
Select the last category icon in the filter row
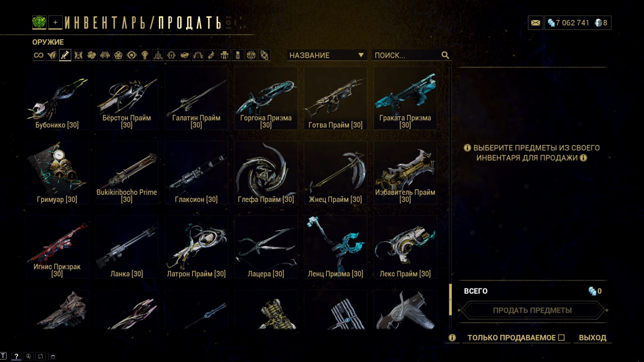(x=265, y=55)
